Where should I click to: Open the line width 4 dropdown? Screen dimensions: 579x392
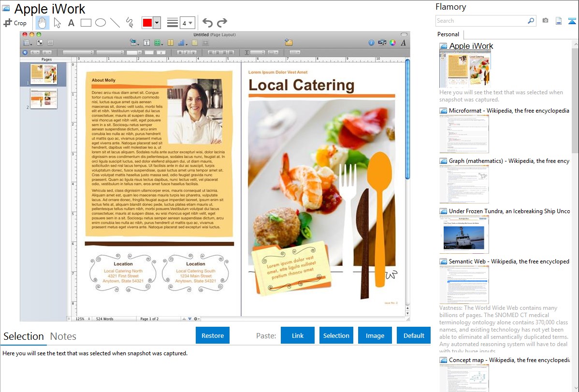187,23
